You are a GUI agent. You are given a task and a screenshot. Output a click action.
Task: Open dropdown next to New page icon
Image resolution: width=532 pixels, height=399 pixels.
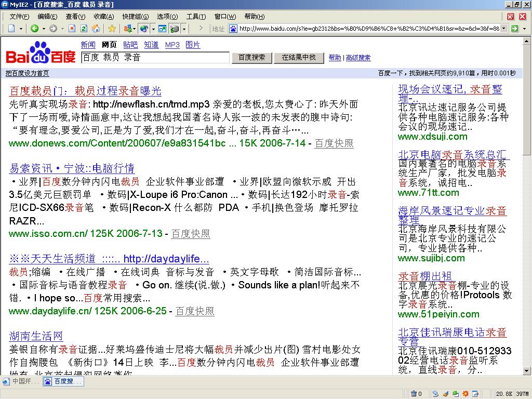click(21, 29)
